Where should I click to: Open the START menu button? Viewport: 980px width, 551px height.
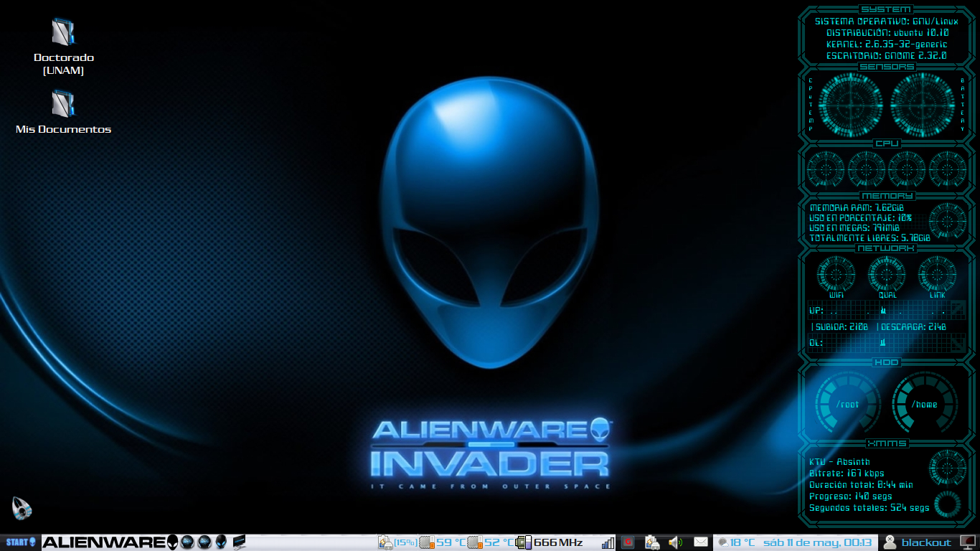click(x=19, y=542)
